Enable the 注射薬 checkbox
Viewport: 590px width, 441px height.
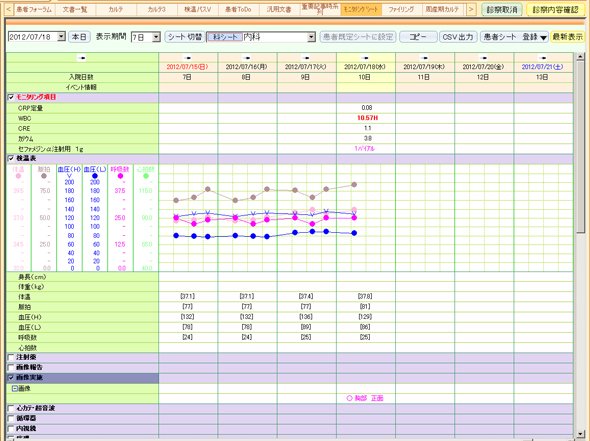click(11, 357)
